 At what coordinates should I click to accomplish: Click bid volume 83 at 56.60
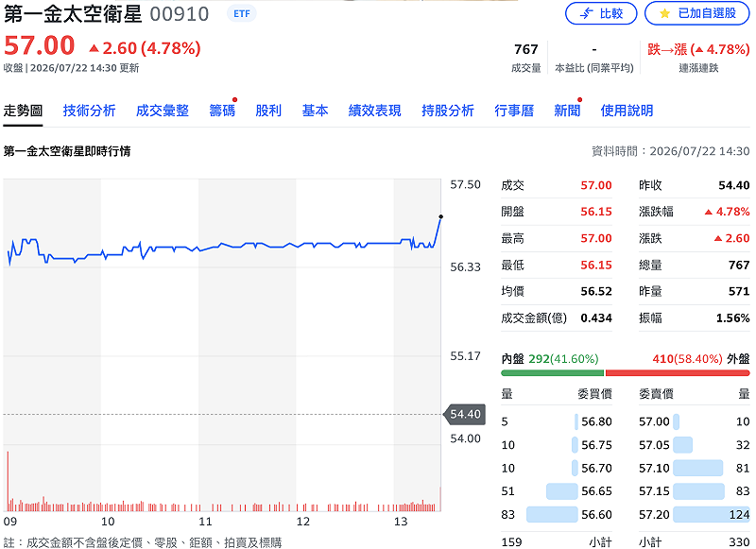[507, 514]
